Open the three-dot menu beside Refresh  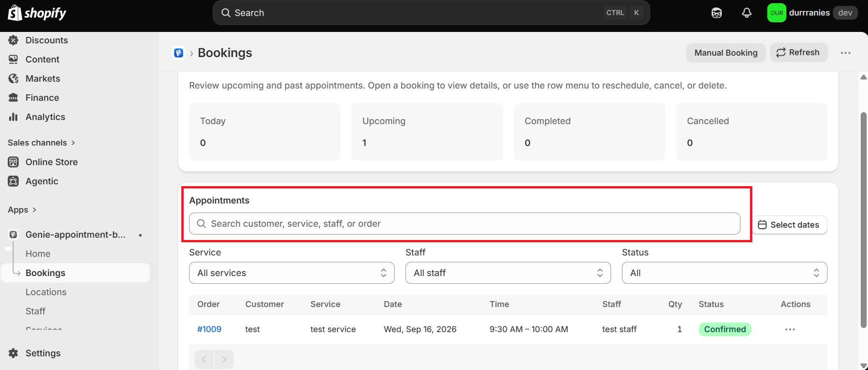[x=846, y=53]
